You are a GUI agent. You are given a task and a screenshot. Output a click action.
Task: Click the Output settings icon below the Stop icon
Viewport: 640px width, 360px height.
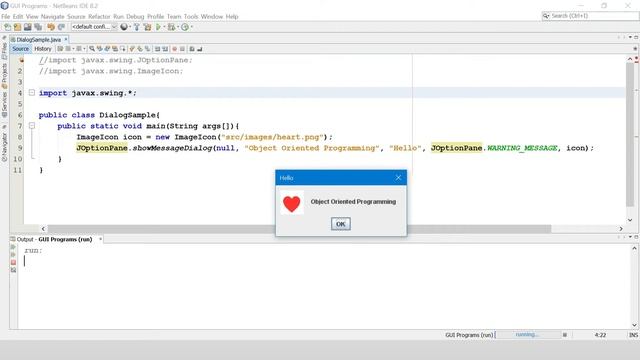pyautogui.click(x=13, y=270)
